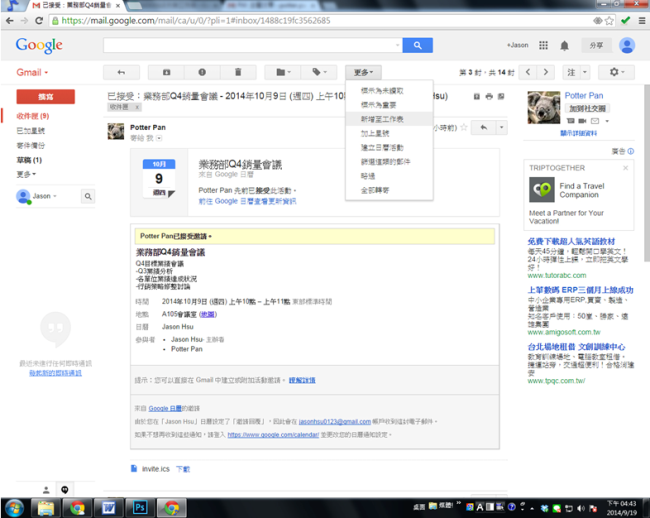Screen dimensions: 650x518
Task: Go to the newer message arrow
Action: 528,72
